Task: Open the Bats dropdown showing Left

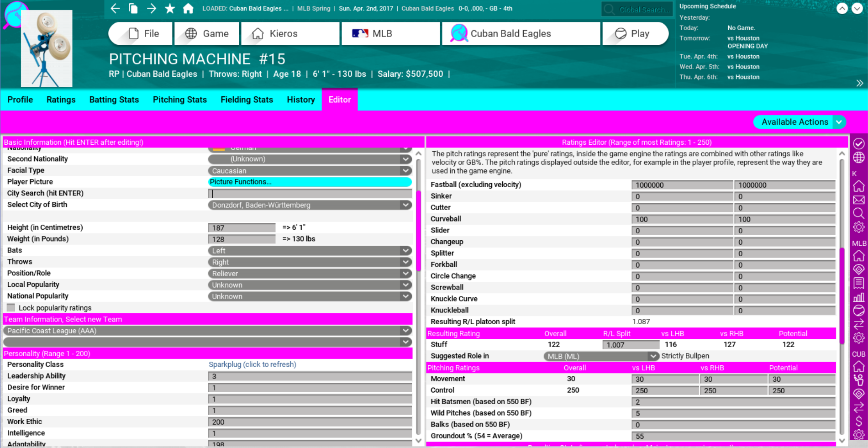Action: [310, 251]
